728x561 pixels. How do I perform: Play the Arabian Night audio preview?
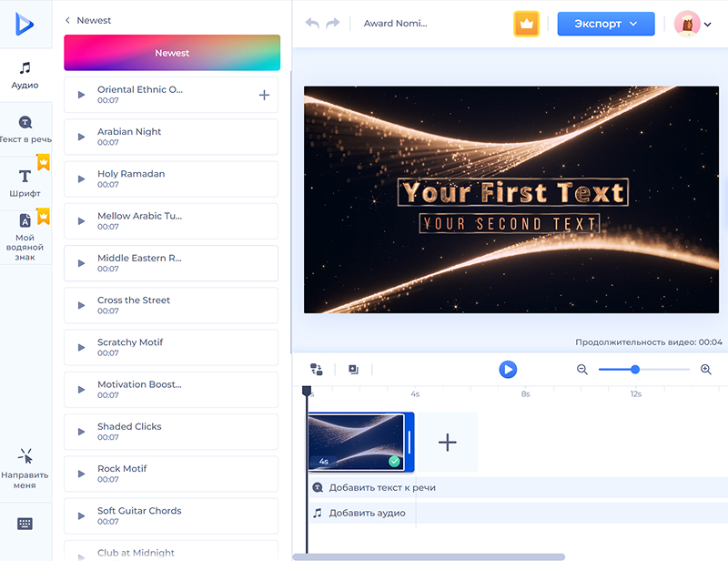[x=81, y=137]
